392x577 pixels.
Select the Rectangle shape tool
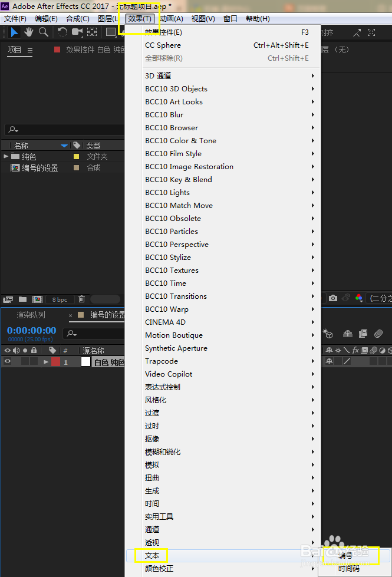click(x=111, y=32)
